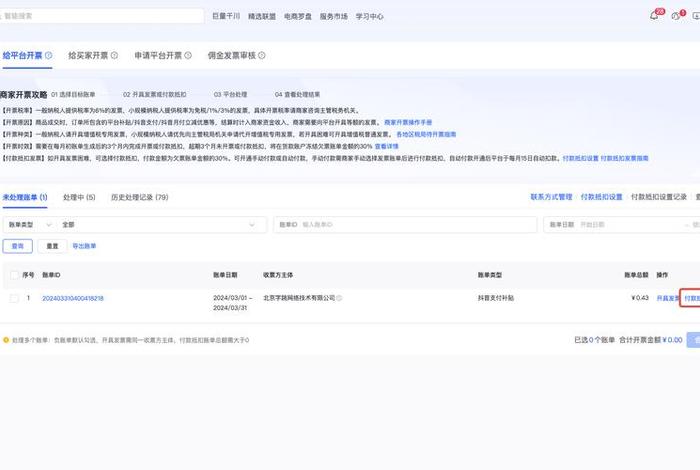Select 历史处理记录 (79) tab
The height and width of the screenshot is (470, 700).
click(140, 197)
